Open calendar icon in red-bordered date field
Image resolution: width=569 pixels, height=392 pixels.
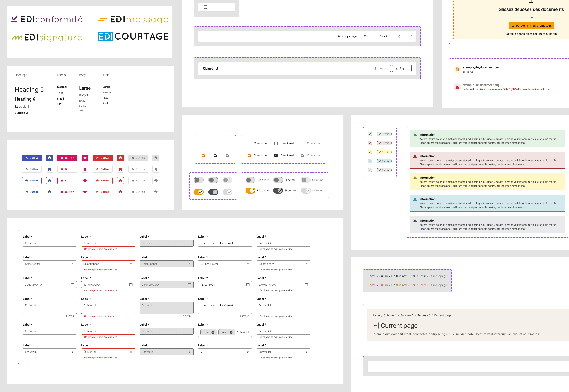pyautogui.click(x=131, y=285)
